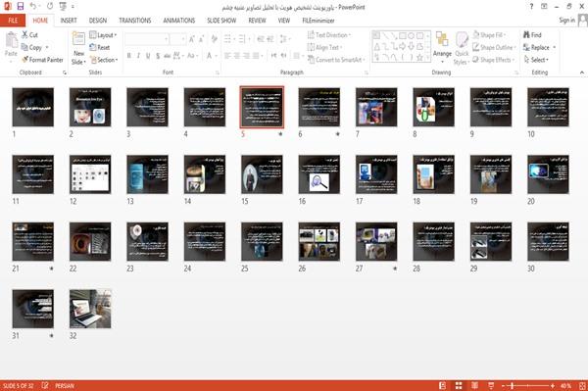Cut the selected slide
The image size is (588, 391).
(x=29, y=35)
